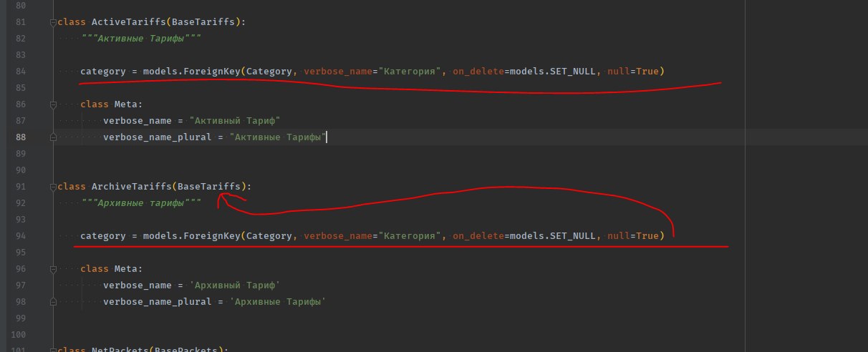
Task: Collapse the Meta class fold on line 86
Action: (53, 104)
